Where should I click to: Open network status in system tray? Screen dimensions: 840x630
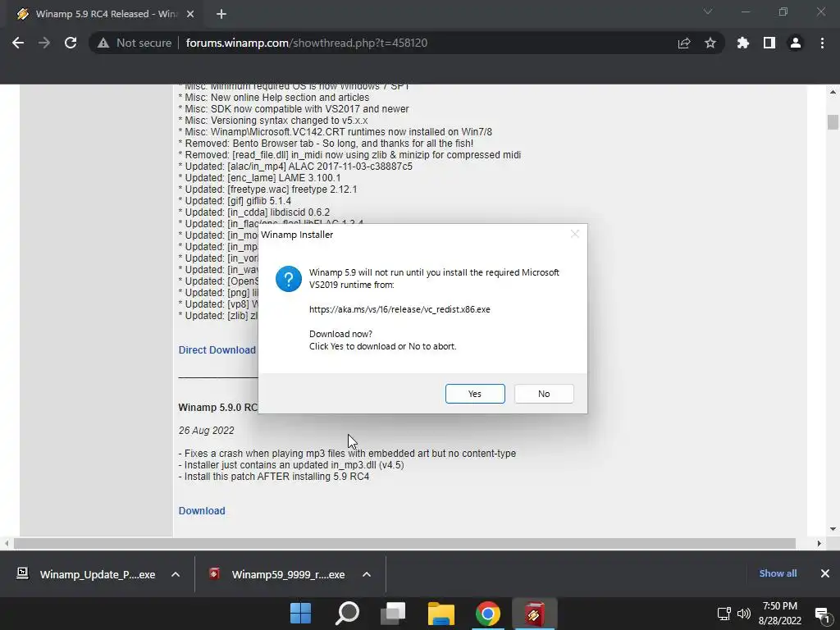[724, 614]
